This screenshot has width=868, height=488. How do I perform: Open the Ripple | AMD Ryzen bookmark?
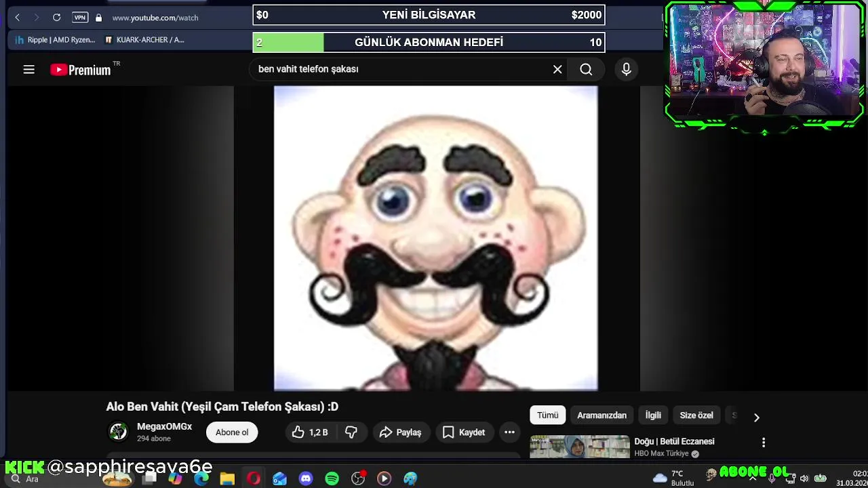click(56, 40)
